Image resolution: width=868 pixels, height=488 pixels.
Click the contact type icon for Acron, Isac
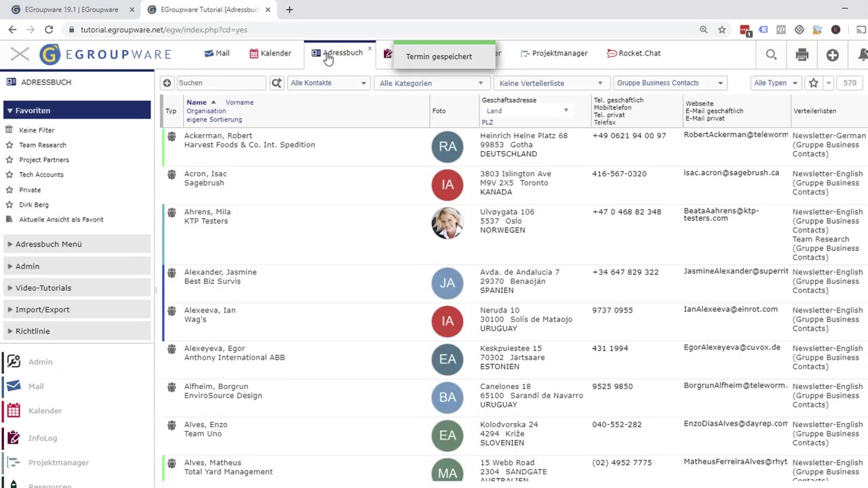[172, 174]
